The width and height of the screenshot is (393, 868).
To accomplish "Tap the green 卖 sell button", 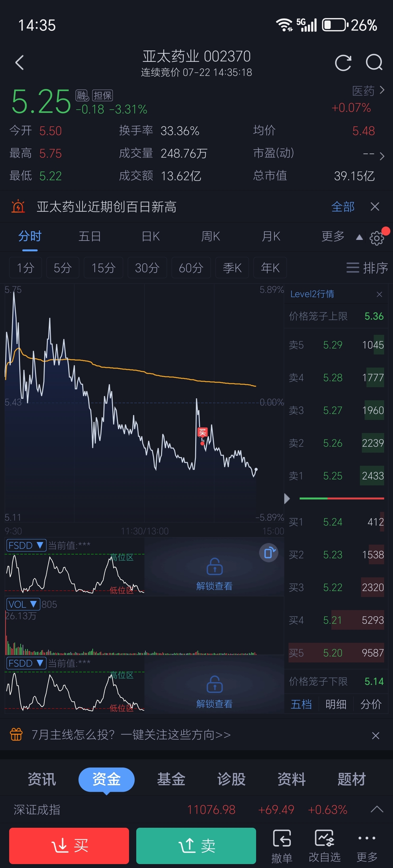I will (196, 846).
